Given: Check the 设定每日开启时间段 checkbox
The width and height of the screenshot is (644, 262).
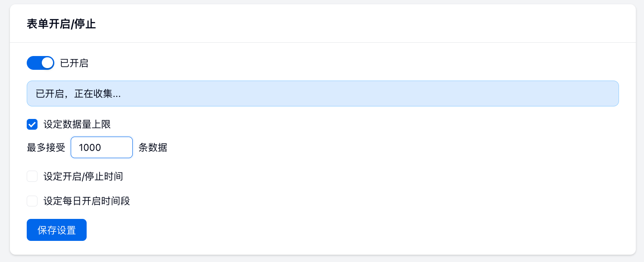Looking at the screenshot, I should [32, 201].
